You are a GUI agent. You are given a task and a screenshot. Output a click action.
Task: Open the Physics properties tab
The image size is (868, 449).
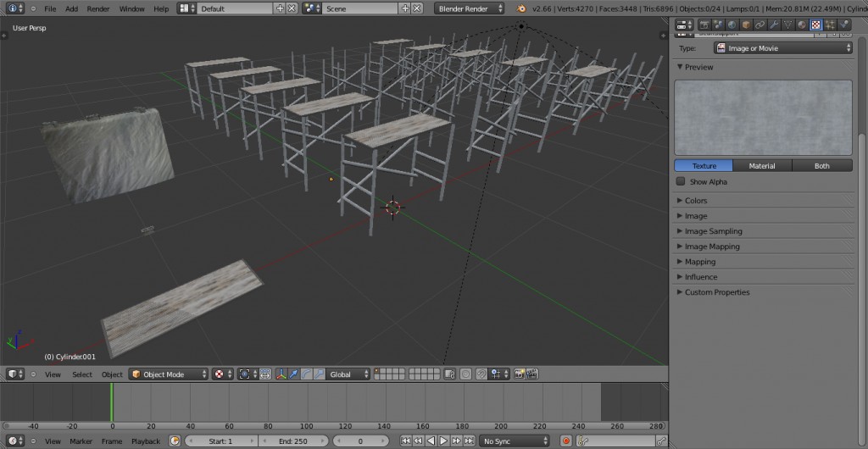[844, 25]
